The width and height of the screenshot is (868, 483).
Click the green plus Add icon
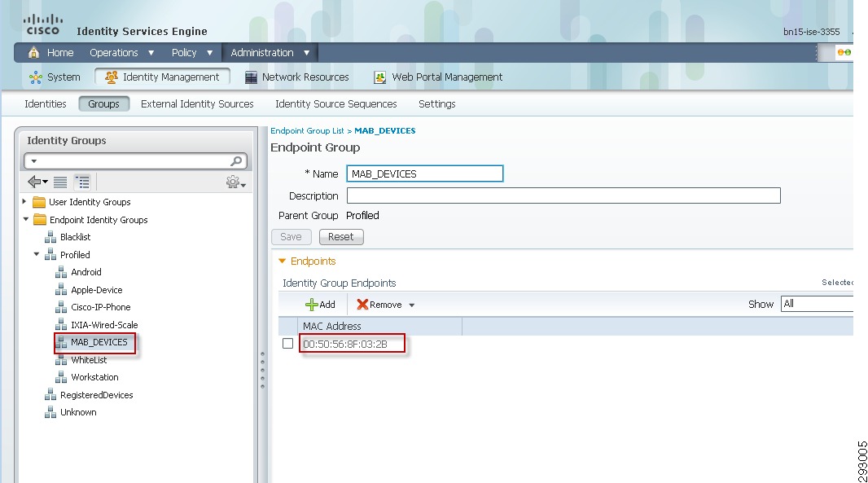coord(312,305)
